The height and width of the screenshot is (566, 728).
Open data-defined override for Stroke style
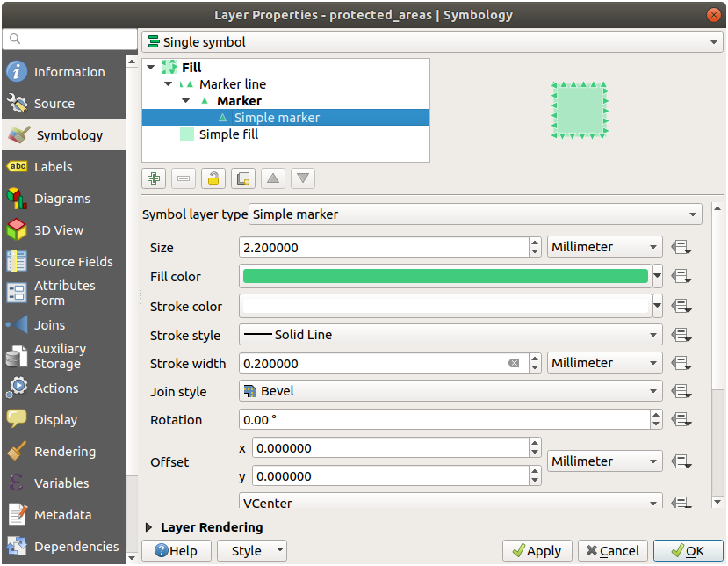point(681,335)
